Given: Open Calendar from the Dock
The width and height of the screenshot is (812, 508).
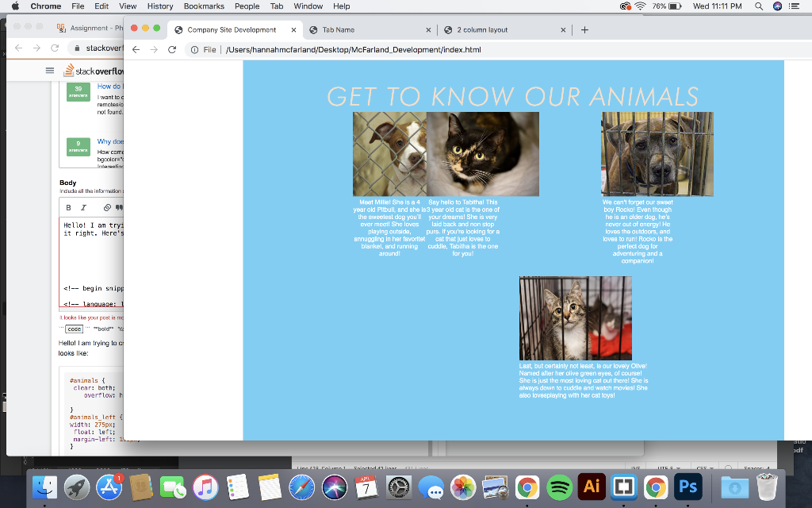Looking at the screenshot, I should coord(366,487).
